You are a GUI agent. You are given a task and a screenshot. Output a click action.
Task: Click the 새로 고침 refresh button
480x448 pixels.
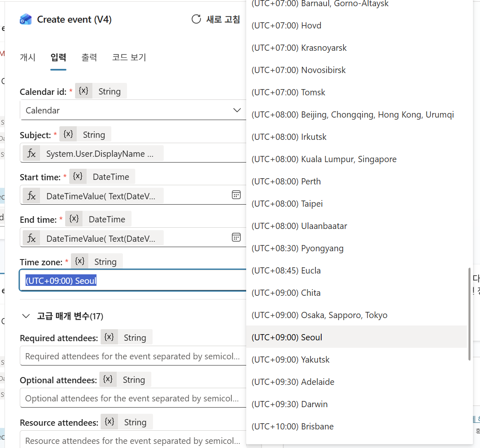click(x=216, y=19)
